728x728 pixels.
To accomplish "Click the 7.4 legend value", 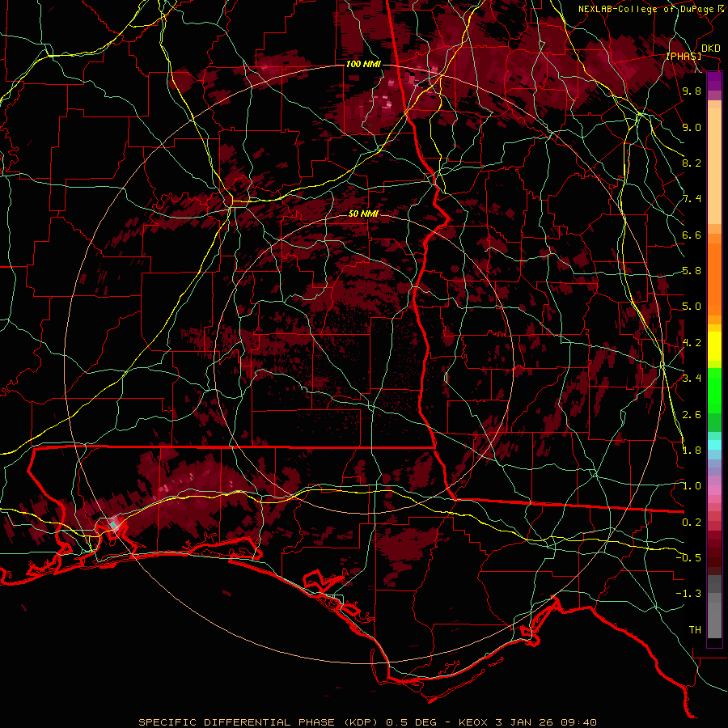I will (692, 199).
